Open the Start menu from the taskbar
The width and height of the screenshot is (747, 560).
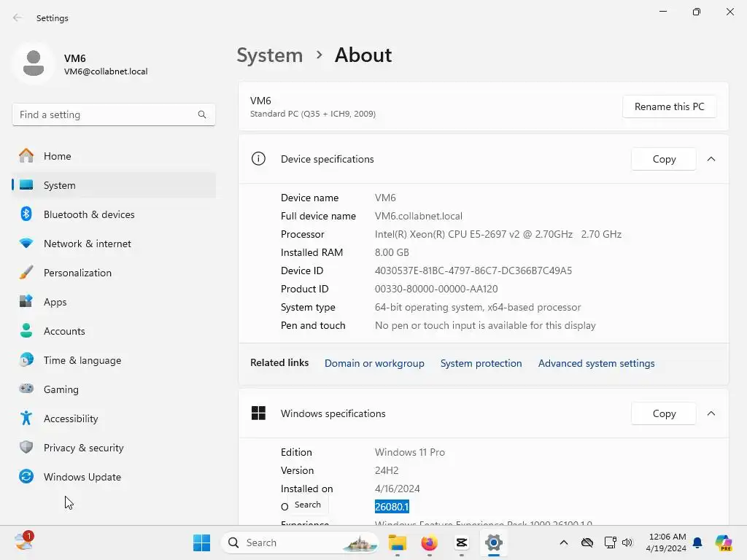(x=201, y=542)
